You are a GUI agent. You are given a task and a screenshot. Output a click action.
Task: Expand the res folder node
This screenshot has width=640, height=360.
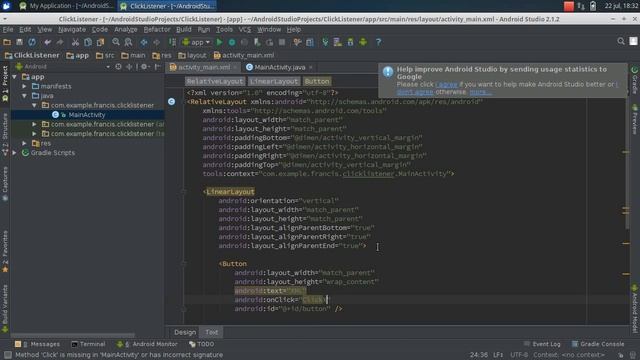pyautogui.click(x=24, y=143)
